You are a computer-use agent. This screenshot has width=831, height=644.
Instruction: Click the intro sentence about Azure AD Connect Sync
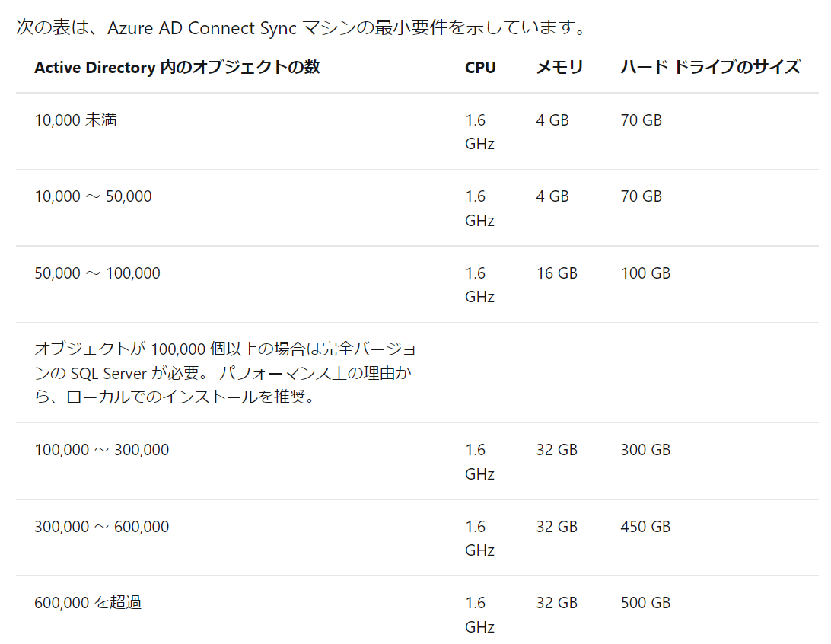(301, 27)
